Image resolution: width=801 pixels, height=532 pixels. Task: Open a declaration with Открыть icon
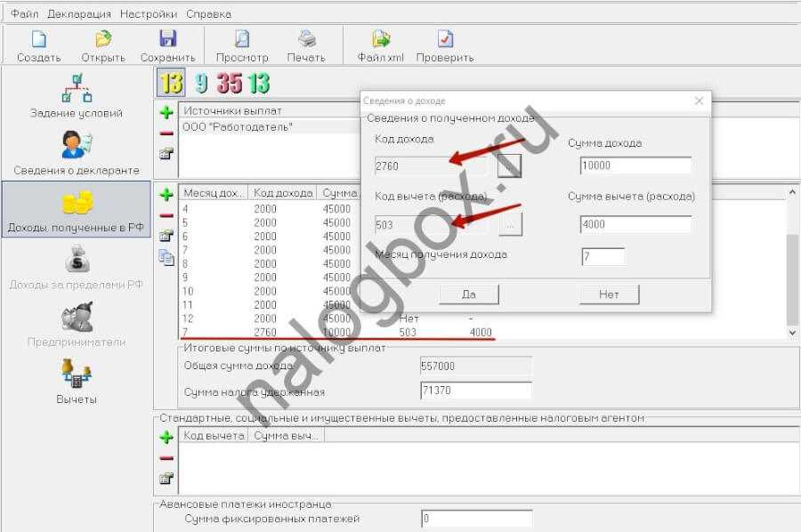pos(103,44)
